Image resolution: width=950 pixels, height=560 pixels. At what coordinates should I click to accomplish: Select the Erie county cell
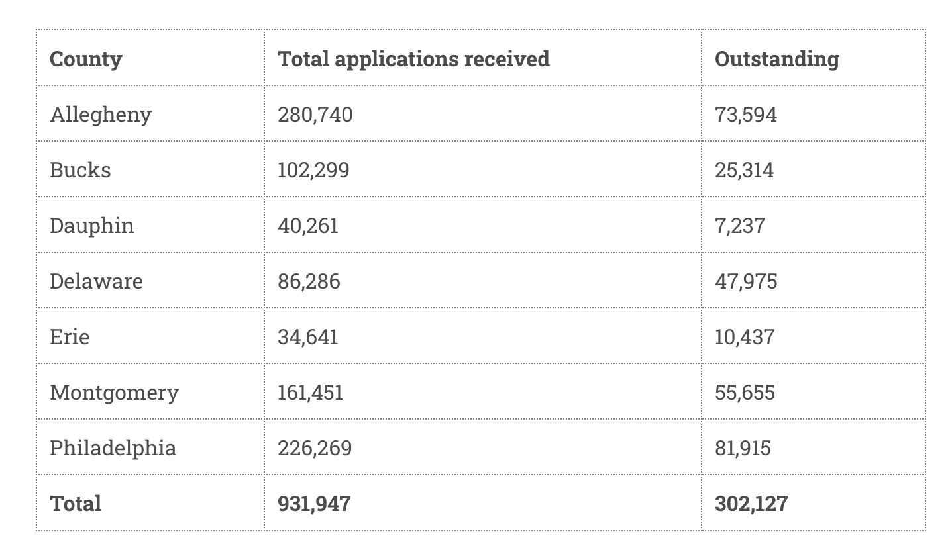click(70, 337)
